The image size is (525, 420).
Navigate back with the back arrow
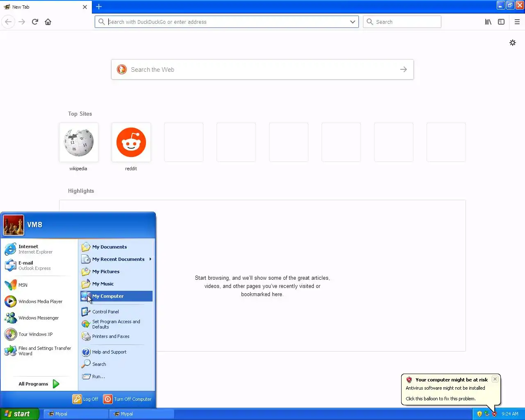pyautogui.click(x=8, y=22)
